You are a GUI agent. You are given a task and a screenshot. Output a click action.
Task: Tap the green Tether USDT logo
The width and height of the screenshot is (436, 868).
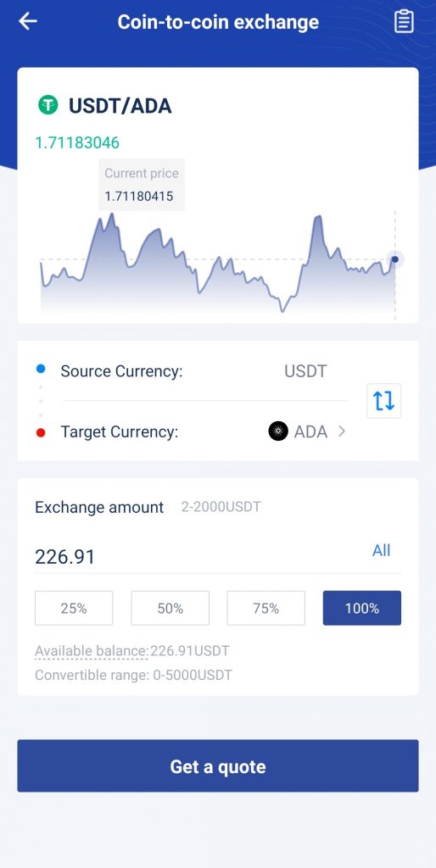coord(48,105)
